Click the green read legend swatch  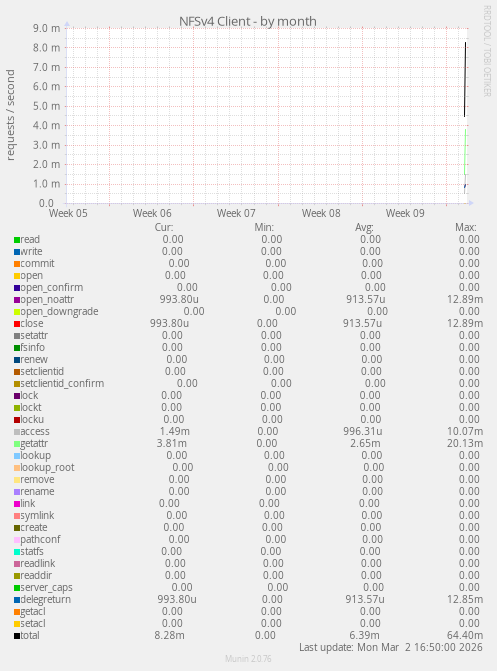click(x=17, y=240)
